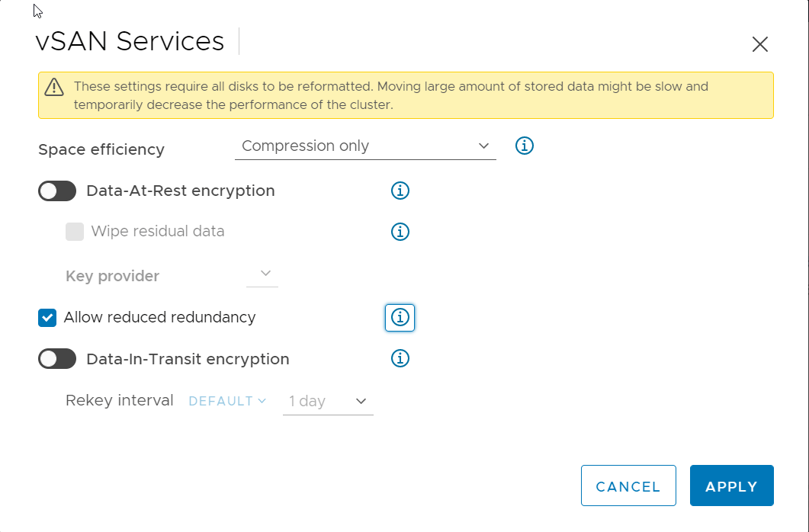Click CANCEL to discard changes
Image resolution: width=809 pixels, height=532 pixels.
tap(628, 486)
